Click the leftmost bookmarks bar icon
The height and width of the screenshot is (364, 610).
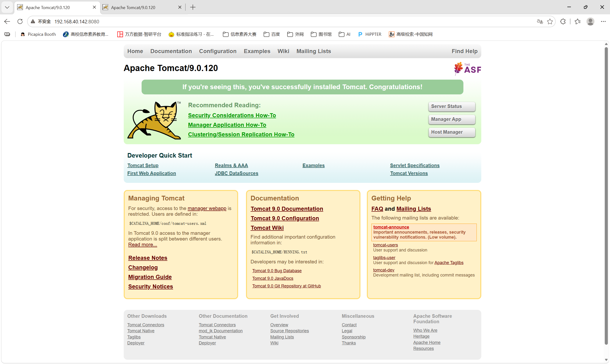7,34
